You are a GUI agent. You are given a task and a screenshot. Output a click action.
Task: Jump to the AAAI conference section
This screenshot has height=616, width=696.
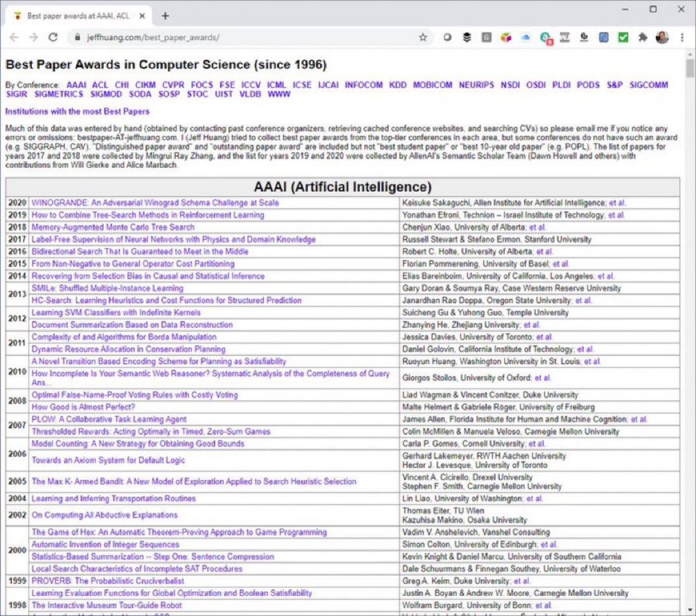pos(76,85)
